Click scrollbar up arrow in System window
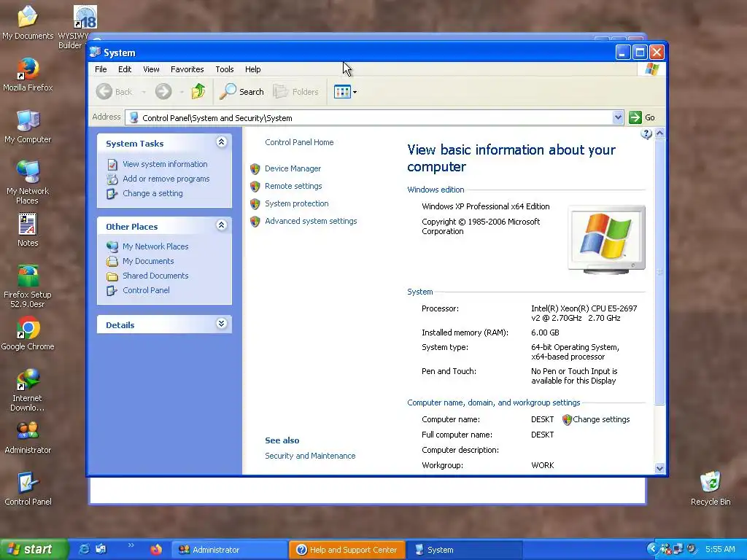Viewport: 747px width, 560px height. (659, 133)
